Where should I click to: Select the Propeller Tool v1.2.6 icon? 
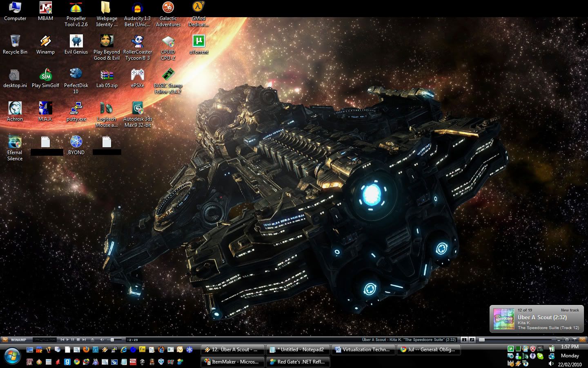click(76, 14)
